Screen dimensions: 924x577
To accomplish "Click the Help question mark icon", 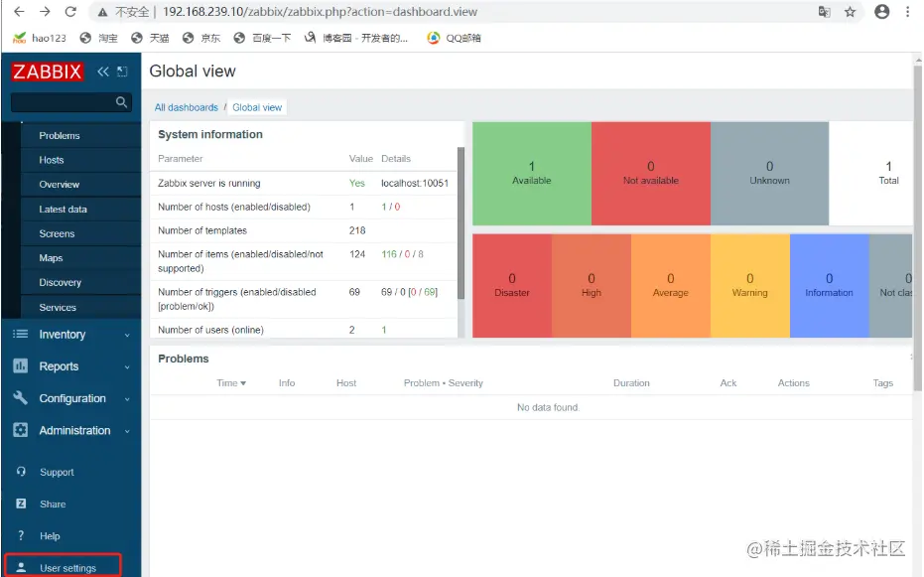I will pos(21,535).
